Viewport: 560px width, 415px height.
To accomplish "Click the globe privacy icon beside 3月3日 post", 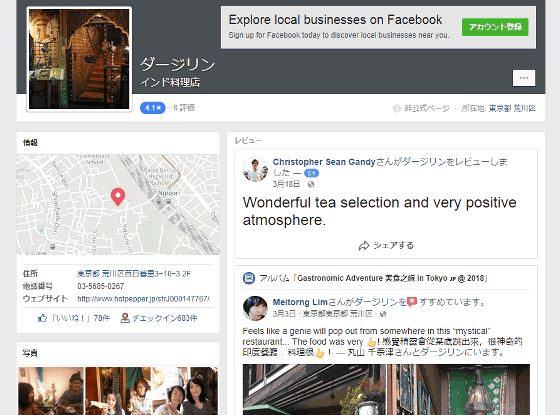I will 383,314.
